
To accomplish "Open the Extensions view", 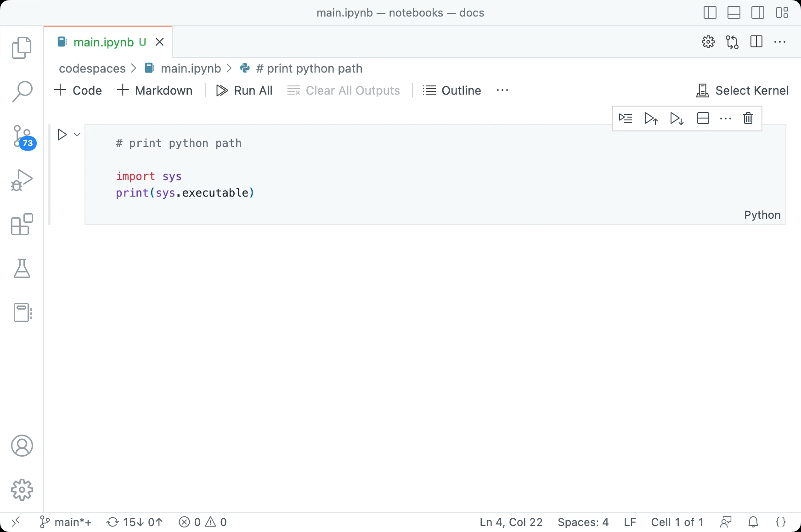I will point(22,225).
